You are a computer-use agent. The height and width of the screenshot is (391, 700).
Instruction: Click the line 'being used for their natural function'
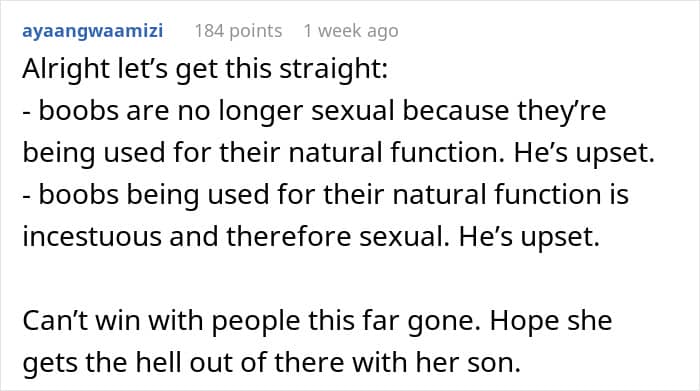click(263, 153)
